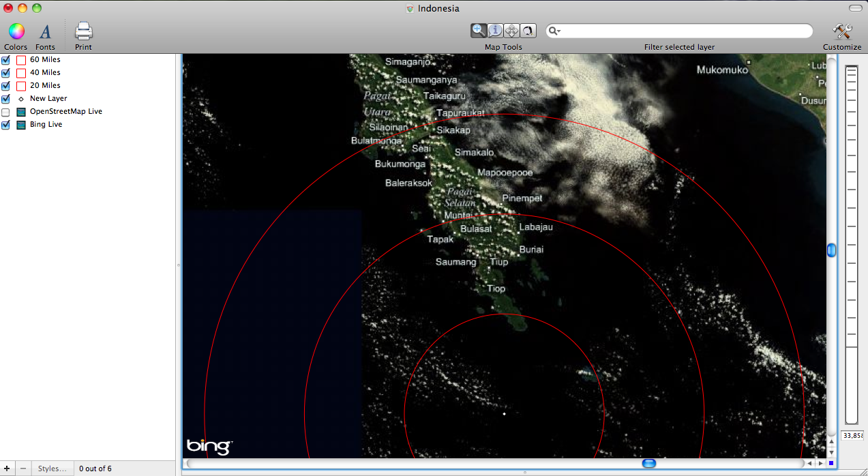
Task: Select the globe projection tool
Action: [527, 30]
